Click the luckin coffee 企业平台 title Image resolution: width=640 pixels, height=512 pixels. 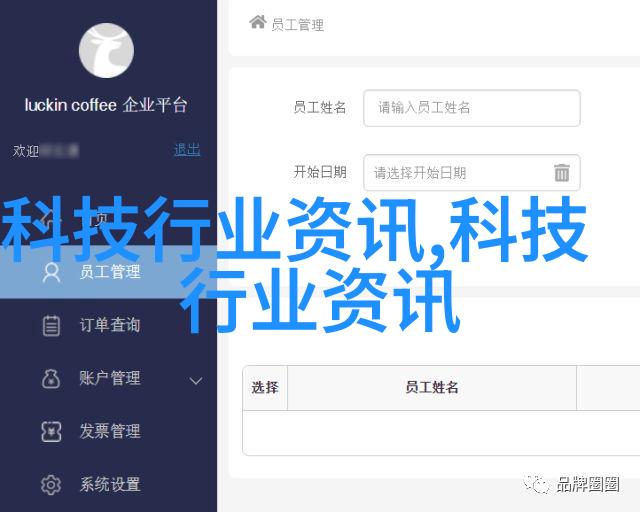[106, 105]
